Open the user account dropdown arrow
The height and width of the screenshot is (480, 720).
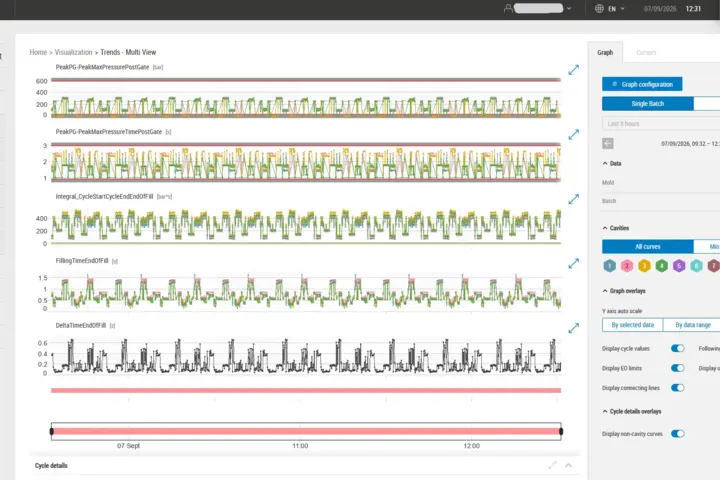569,8
